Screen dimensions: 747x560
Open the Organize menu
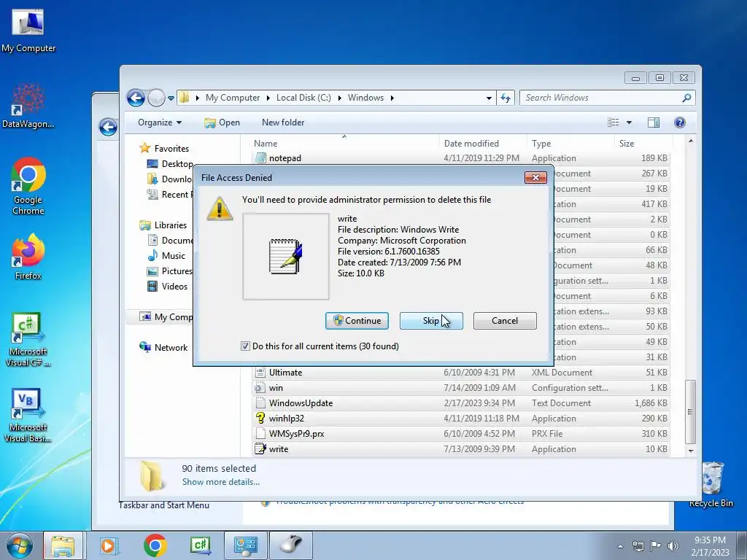160,122
